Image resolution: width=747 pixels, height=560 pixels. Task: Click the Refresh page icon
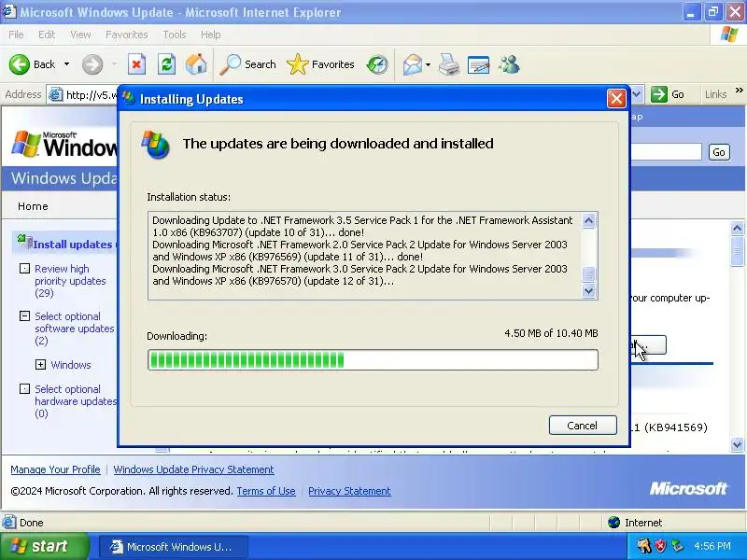[167, 64]
